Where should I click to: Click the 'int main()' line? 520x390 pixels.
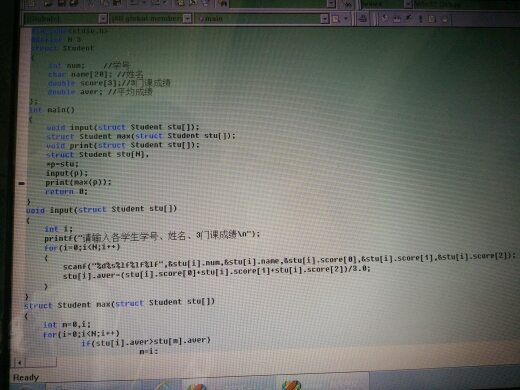pyautogui.click(x=52, y=110)
